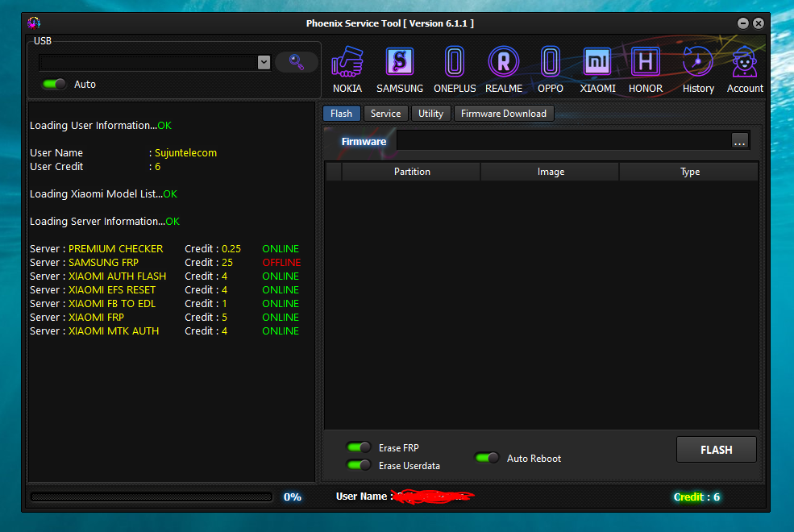The width and height of the screenshot is (794, 532).
Task: Disable the Erase FRP toggle
Action: pyautogui.click(x=359, y=447)
